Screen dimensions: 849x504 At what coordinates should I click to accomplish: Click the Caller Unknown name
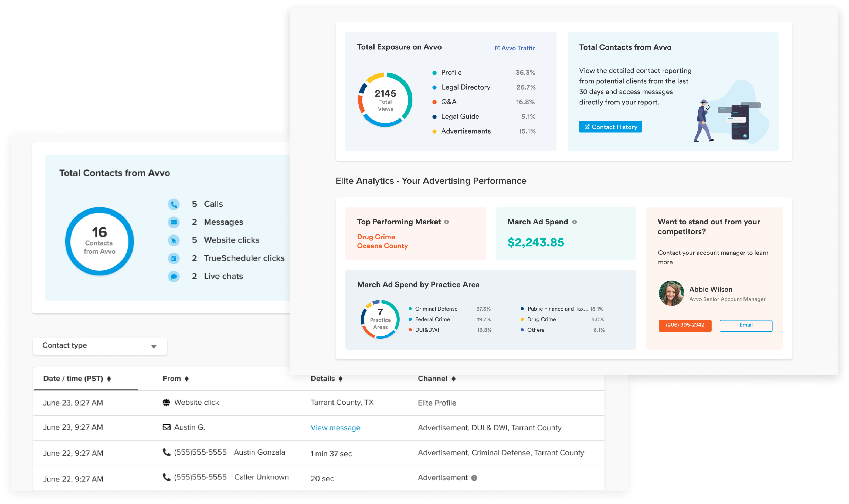(261, 477)
